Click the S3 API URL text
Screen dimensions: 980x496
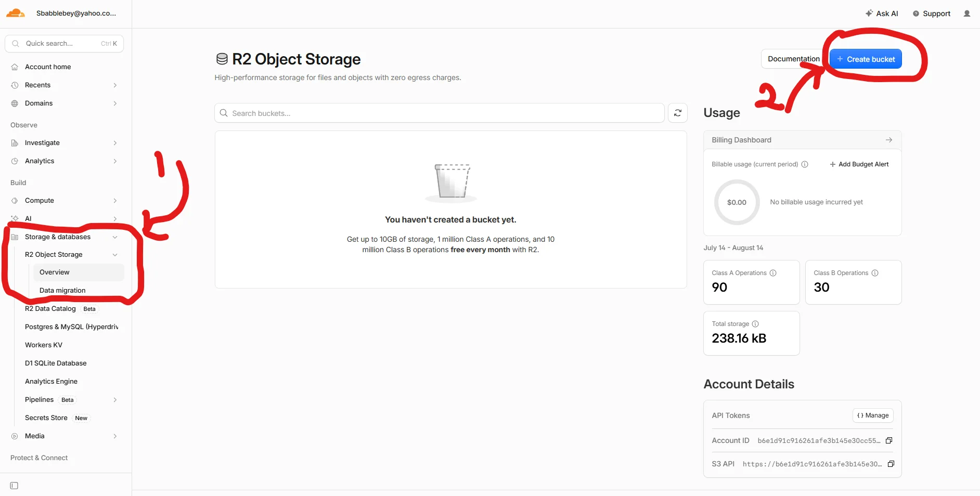pos(812,464)
